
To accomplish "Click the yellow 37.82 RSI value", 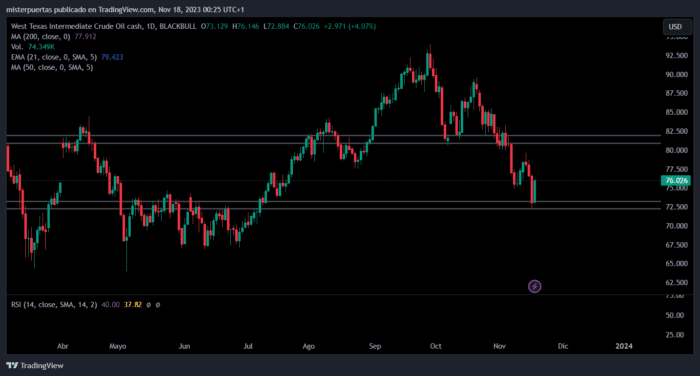I will click(133, 305).
